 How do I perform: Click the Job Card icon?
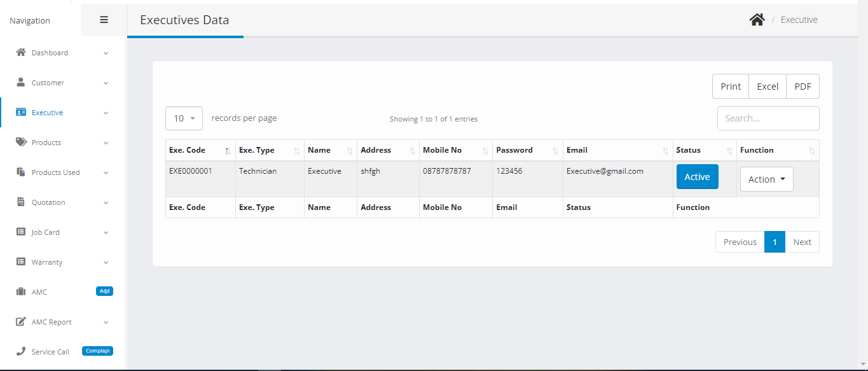(x=21, y=232)
